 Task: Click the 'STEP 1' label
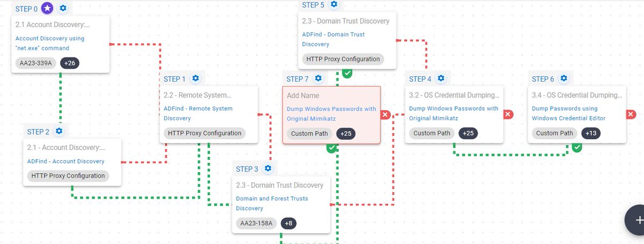pos(174,79)
